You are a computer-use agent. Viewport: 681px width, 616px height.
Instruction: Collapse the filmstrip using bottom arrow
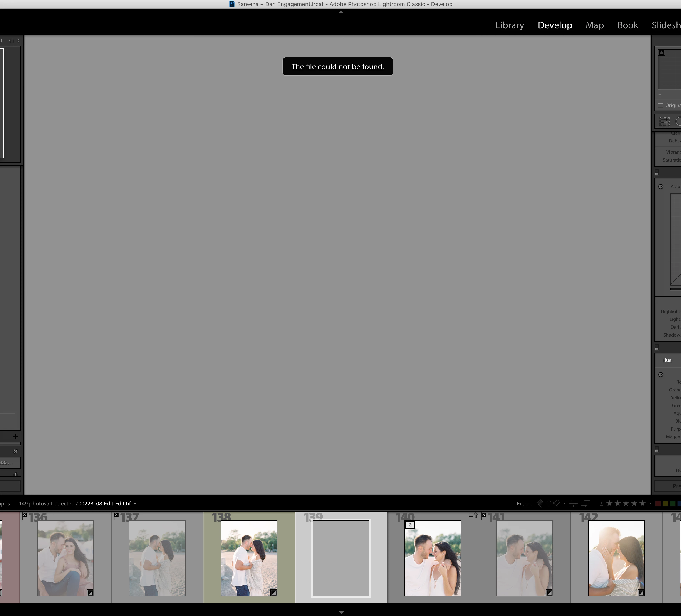pyautogui.click(x=341, y=612)
